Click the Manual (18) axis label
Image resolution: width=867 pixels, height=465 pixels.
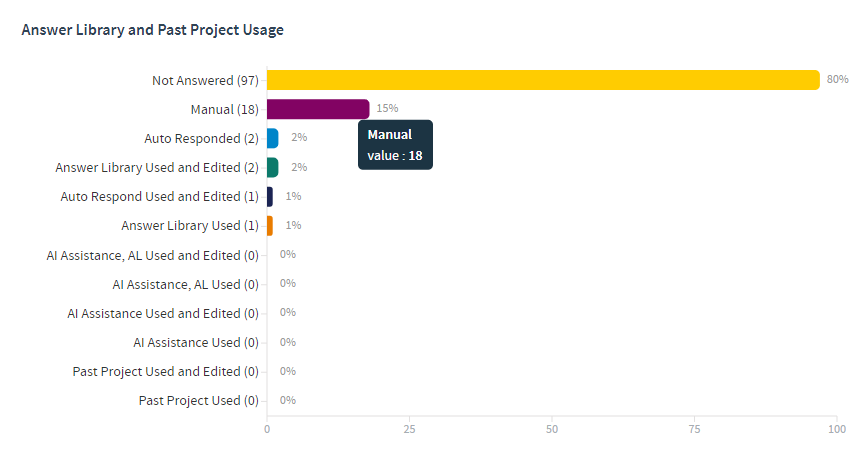point(225,109)
